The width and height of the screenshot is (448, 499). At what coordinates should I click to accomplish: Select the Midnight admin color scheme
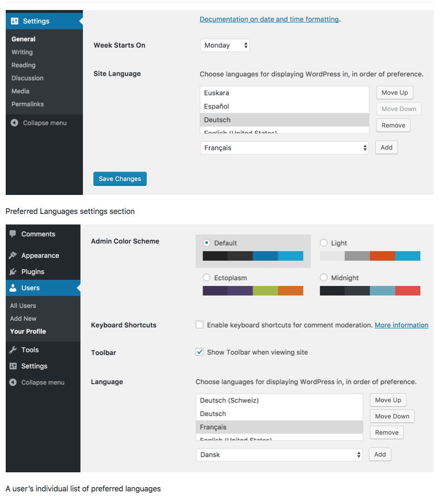click(324, 277)
